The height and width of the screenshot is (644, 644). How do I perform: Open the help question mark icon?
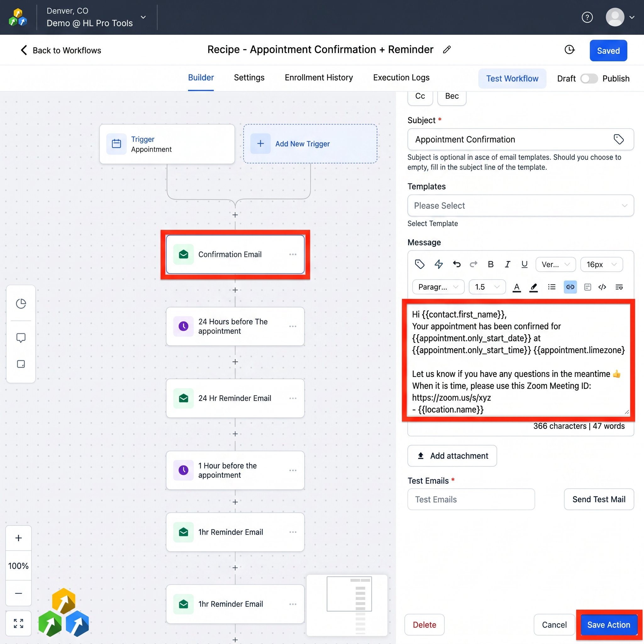point(587,17)
